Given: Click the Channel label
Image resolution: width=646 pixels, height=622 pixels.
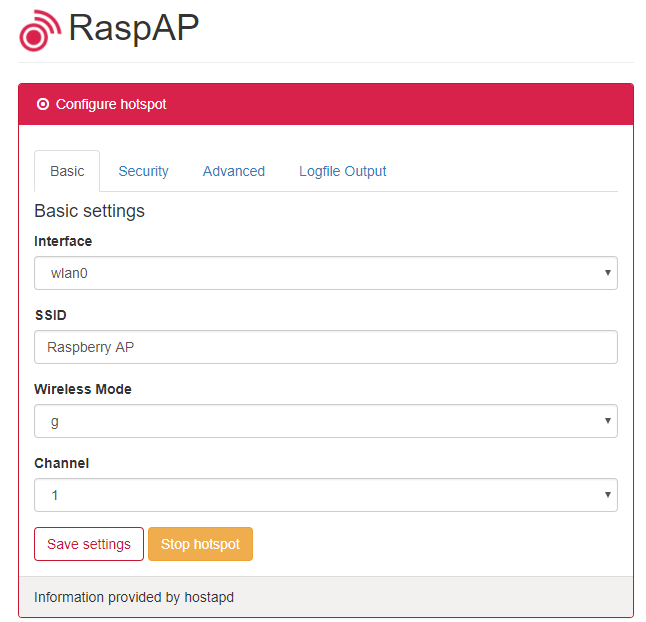Looking at the screenshot, I should [x=61, y=463].
